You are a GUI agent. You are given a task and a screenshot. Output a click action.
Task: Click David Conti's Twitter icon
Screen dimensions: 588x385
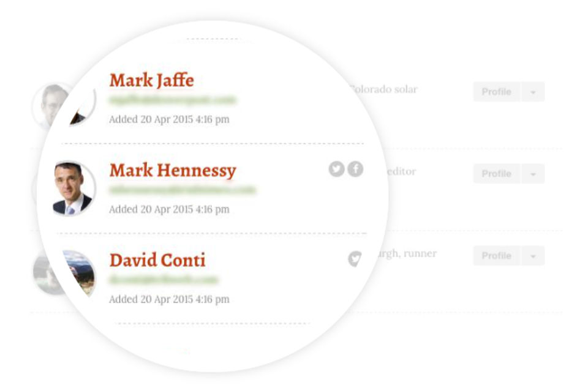[x=354, y=260]
